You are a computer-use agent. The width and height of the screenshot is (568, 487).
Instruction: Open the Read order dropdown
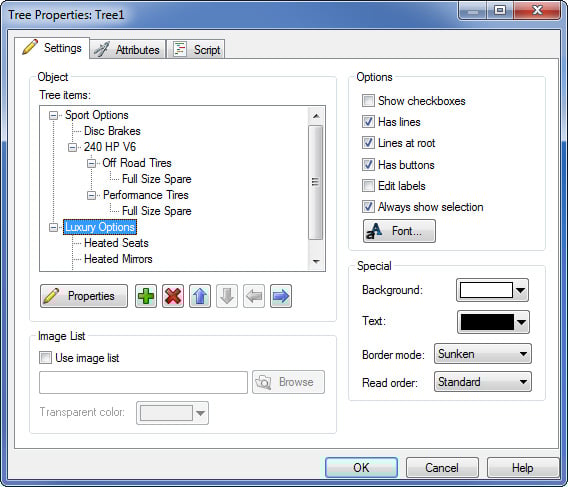click(x=483, y=382)
